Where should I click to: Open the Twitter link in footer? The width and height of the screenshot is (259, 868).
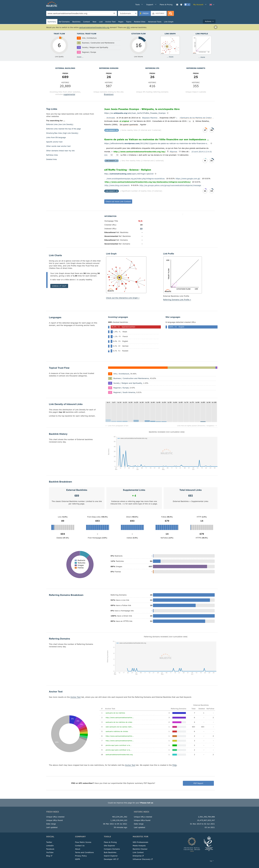(49, 842)
